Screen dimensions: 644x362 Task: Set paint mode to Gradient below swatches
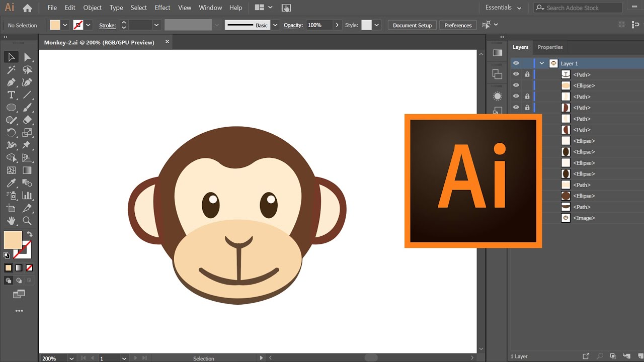(x=19, y=268)
